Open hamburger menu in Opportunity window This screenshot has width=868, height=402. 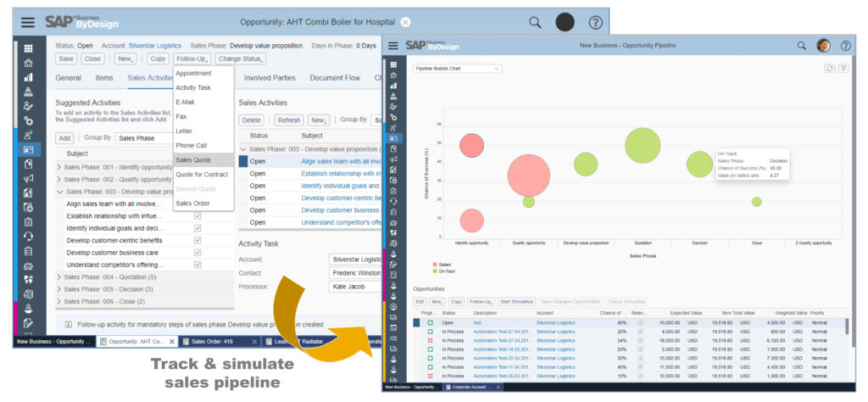click(x=28, y=23)
